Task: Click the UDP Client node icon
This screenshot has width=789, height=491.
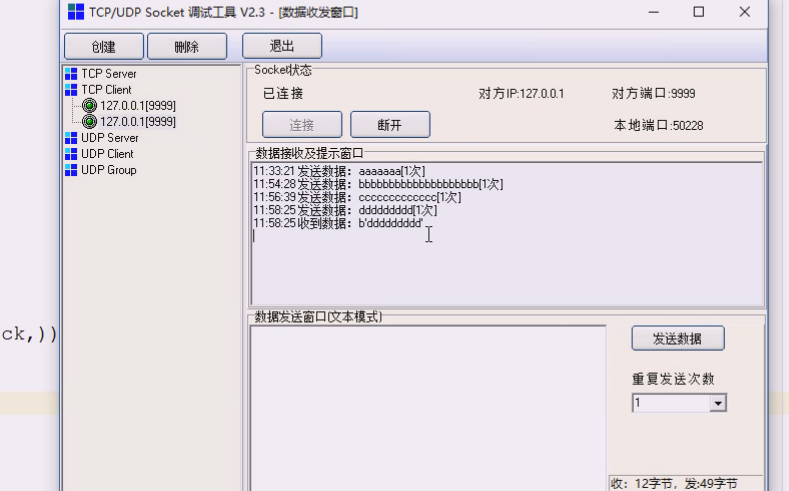Action: 71,154
